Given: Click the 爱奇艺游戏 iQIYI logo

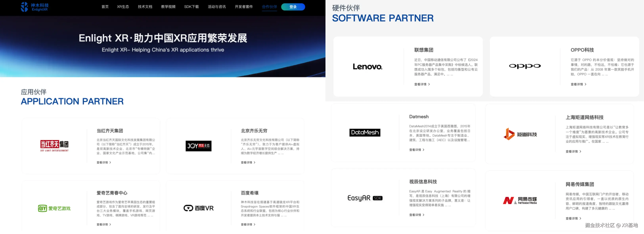Looking at the screenshot, I should click(54, 208).
